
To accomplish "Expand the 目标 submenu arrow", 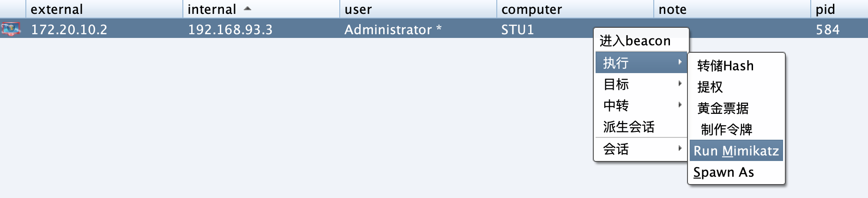I will [x=680, y=84].
